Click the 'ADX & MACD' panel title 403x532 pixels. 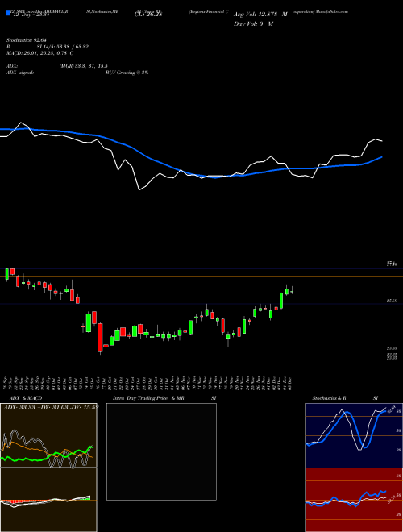(x=26, y=398)
